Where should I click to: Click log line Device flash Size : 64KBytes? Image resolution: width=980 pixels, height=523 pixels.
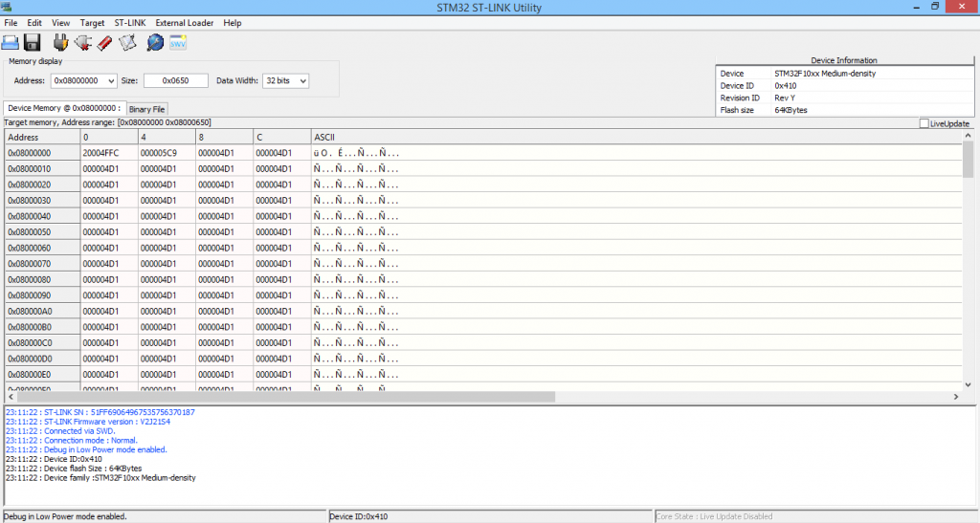74,469
